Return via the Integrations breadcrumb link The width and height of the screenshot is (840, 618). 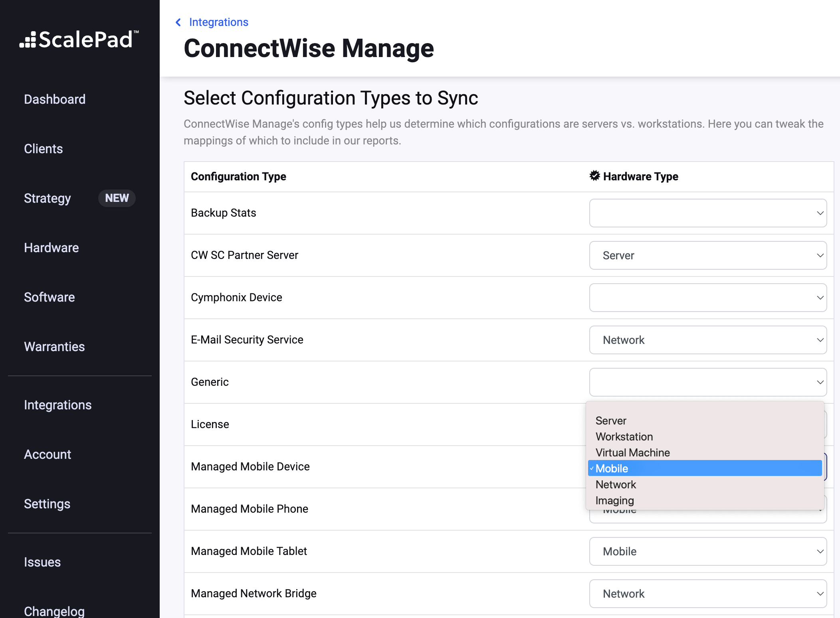pos(219,22)
